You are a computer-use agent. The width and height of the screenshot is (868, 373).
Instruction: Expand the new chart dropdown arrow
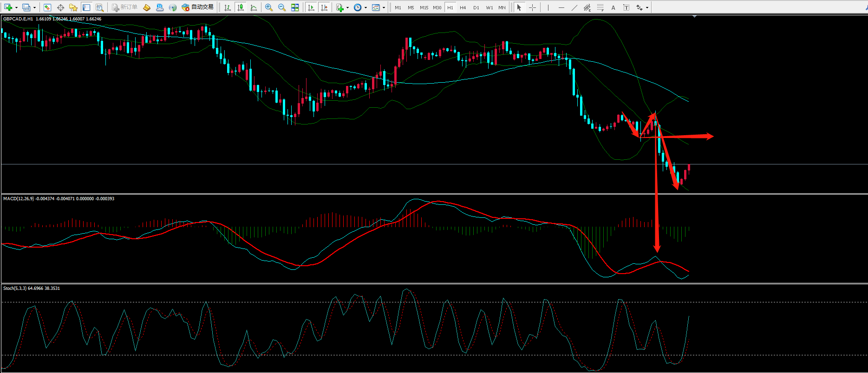coord(16,7)
